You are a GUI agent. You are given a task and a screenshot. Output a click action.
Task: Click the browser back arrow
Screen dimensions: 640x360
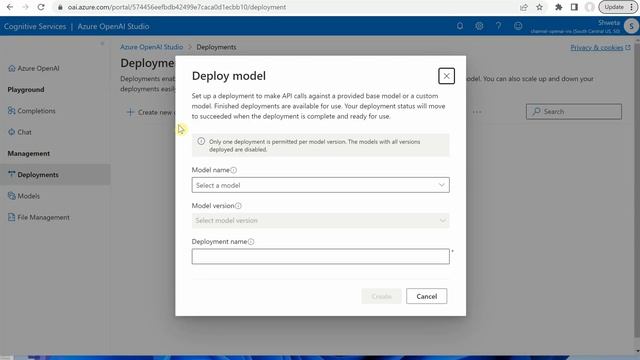[10, 7]
